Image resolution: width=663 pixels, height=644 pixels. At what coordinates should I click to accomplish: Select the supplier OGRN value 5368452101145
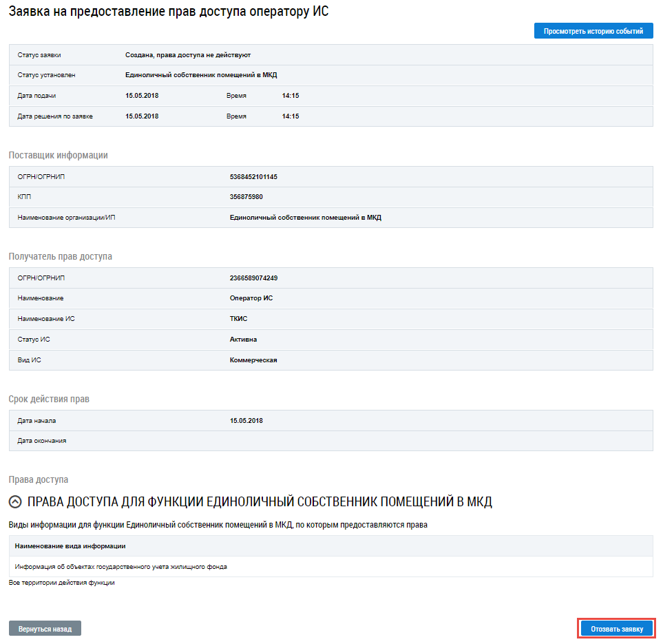point(253,177)
